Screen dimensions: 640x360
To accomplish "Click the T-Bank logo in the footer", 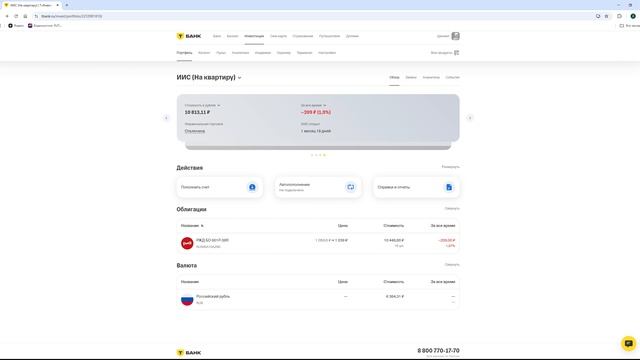I will 189,352.
